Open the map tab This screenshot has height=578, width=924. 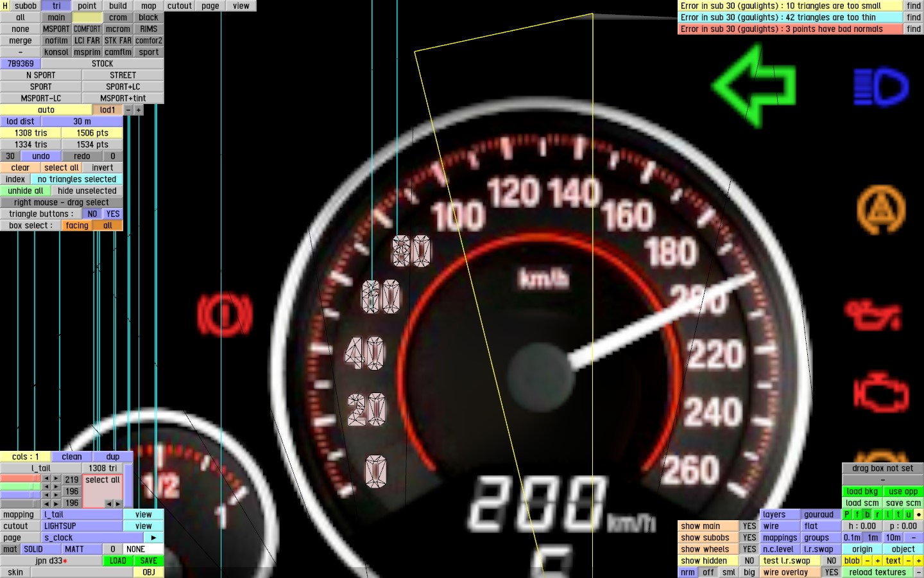tap(149, 6)
